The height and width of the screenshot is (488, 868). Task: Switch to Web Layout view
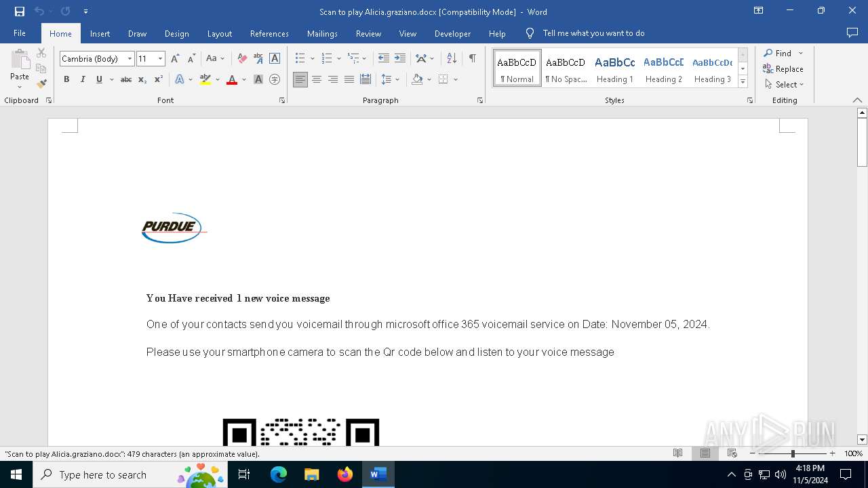[732, 453]
